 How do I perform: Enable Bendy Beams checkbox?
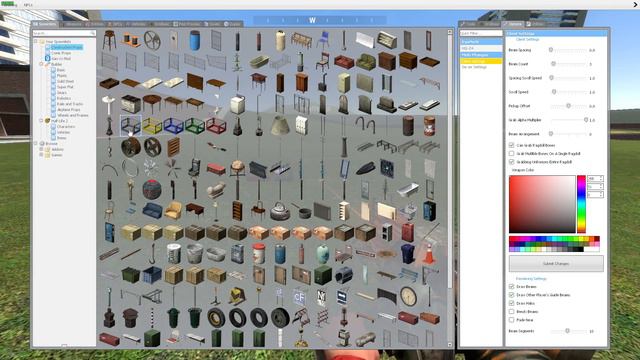tap(511, 311)
